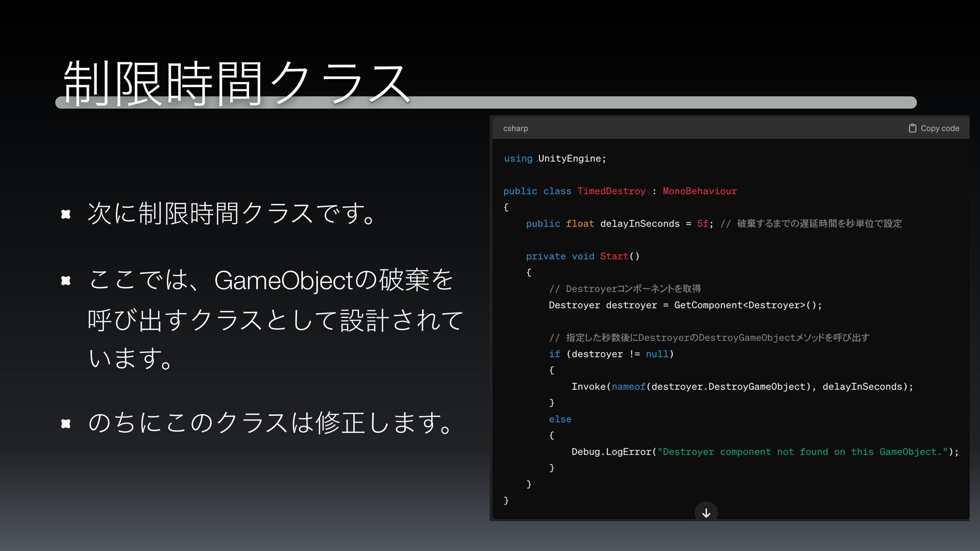This screenshot has width=980, height=551.
Task: Click the csharp language label
Action: (515, 128)
